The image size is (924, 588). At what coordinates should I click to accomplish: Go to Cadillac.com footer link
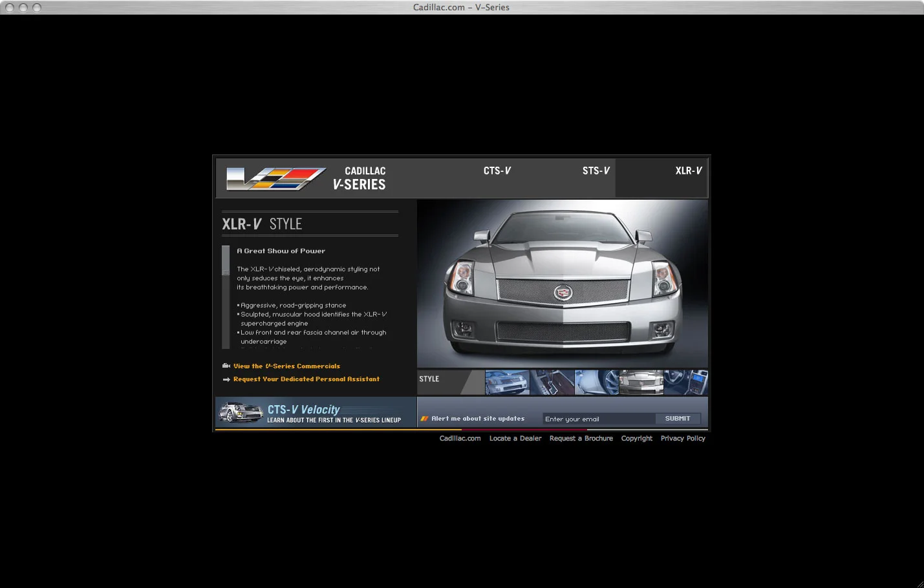pos(460,438)
